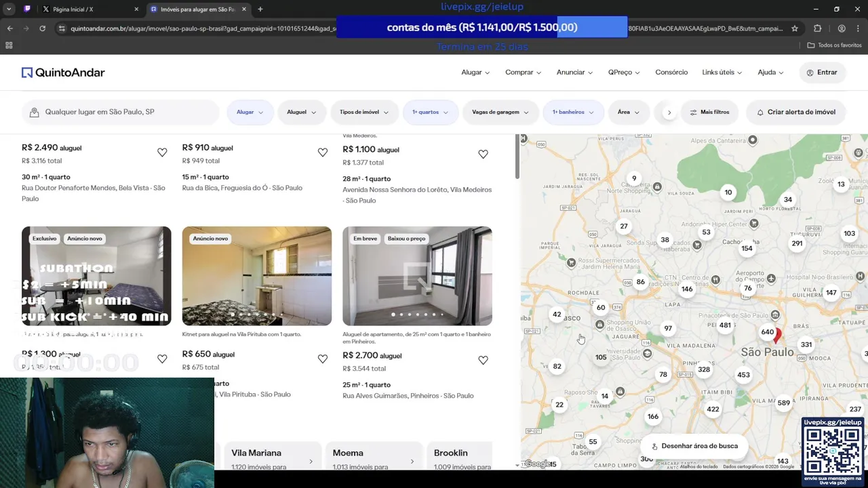Open the Pinheiros apartment listing photo

417,276
